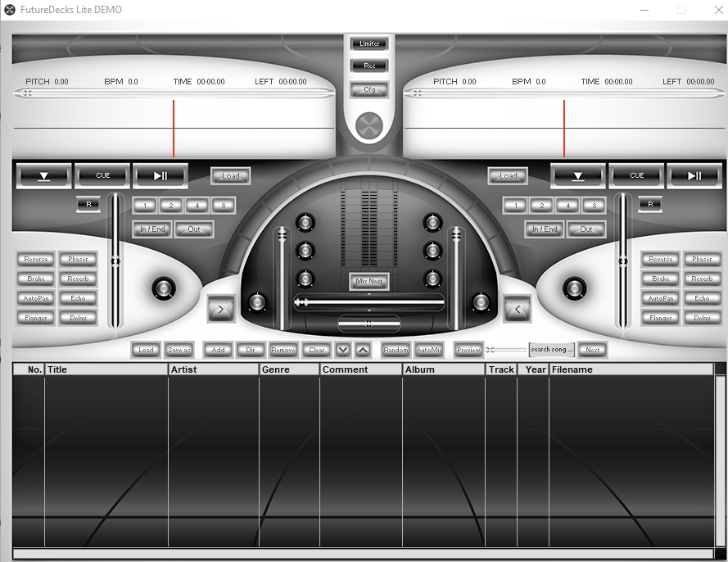Click the right-arrow button beside the left deck
The width and height of the screenshot is (728, 562).
[221, 309]
